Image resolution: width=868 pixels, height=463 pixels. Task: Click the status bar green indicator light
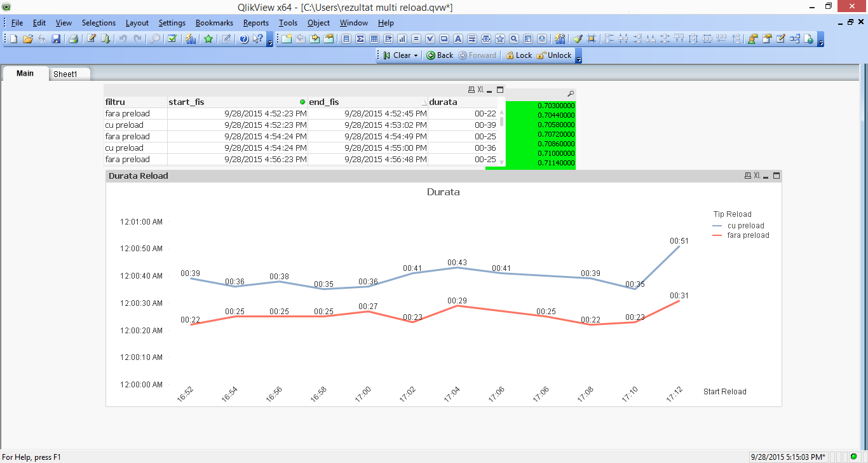(x=854, y=457)
